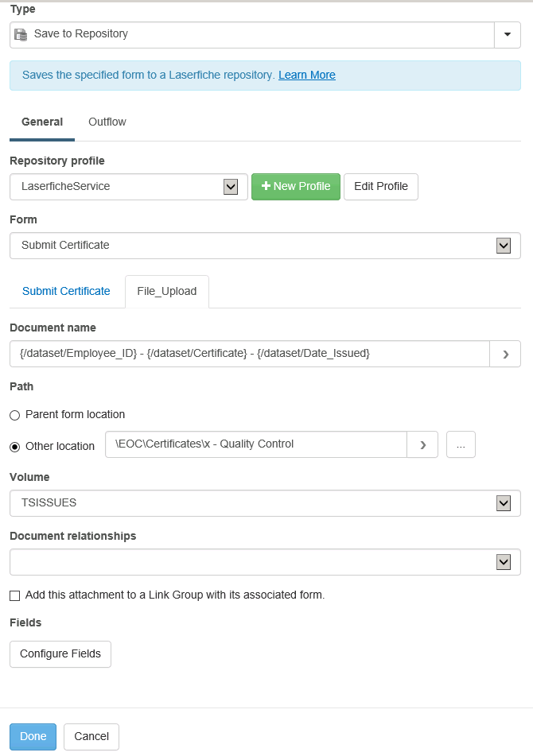Enable adding attachment to a Link Group
This screenshot has height=756, width=533.
coord(15,595)
